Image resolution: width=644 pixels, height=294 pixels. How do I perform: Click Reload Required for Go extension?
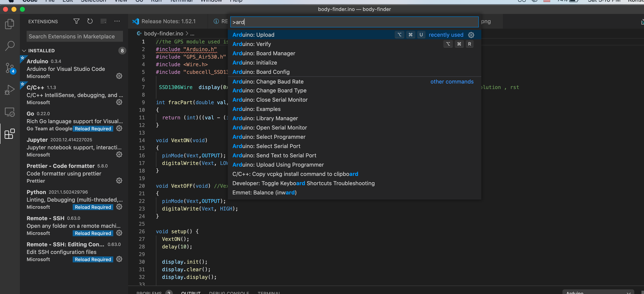(93, 128)
